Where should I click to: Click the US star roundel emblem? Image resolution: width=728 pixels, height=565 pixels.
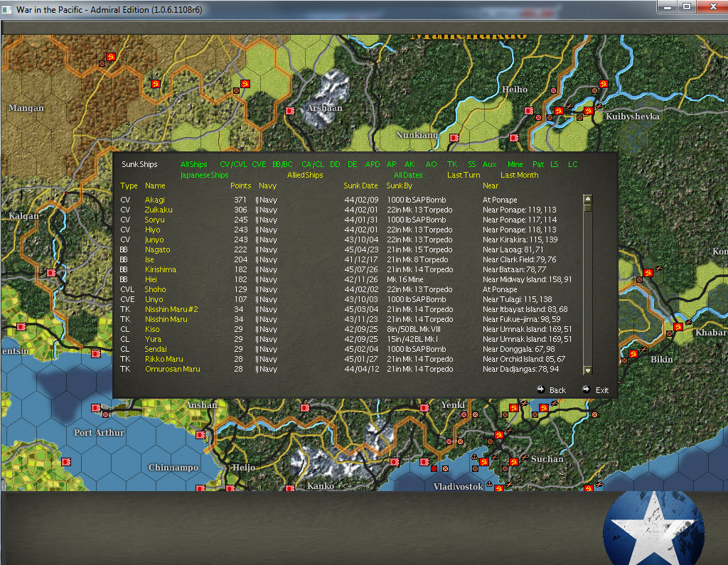click(x=654, y=529)
